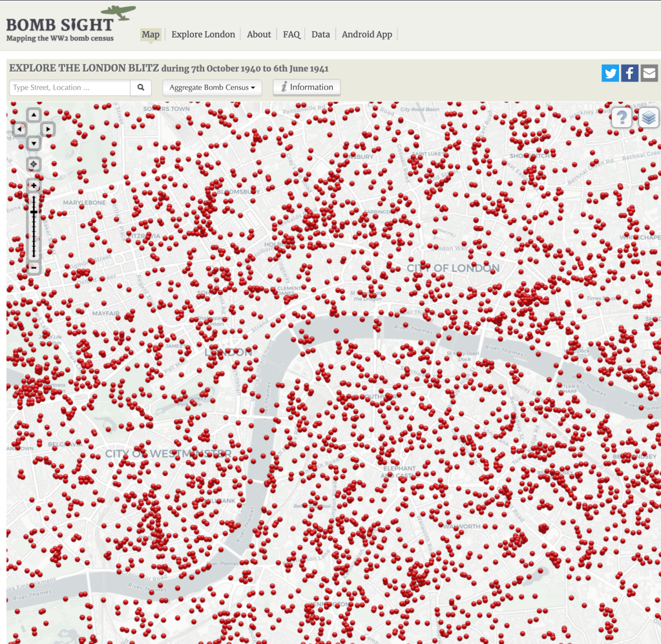This screenshot has width=661, height=644.
Task: Click the Information button
Action: 306,87
